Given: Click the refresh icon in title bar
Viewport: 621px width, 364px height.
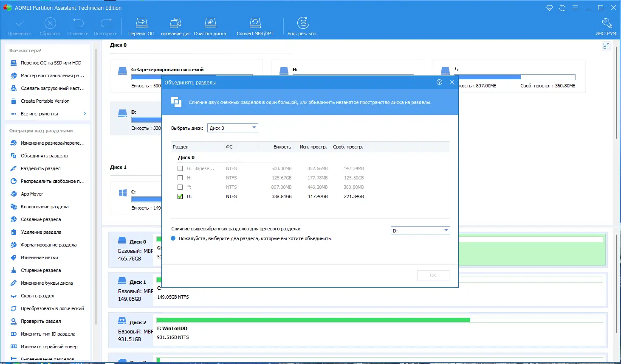Looking at the screenshot, I should 562,8.
